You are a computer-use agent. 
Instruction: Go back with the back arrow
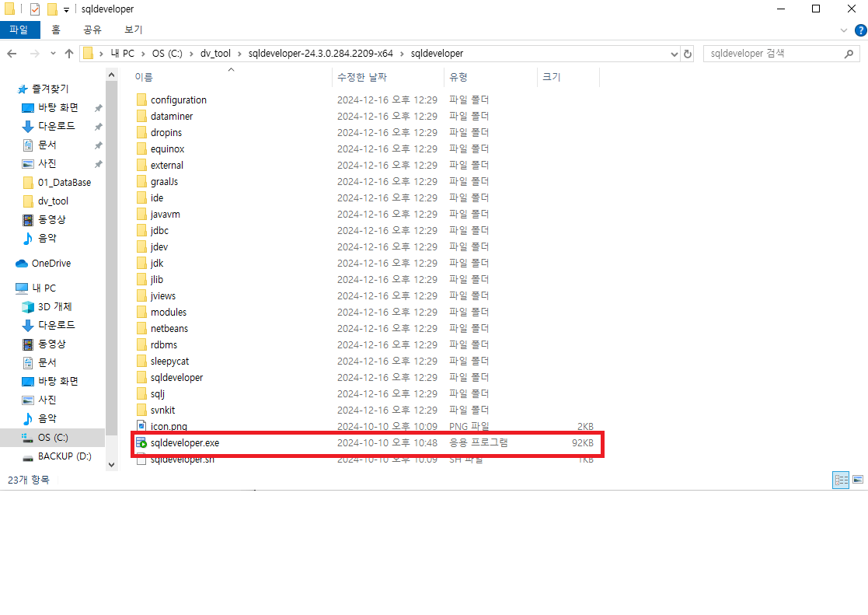(12, 54)
